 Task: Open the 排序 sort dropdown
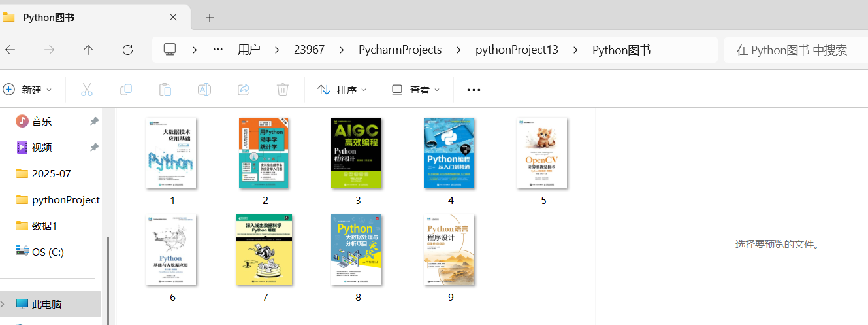pos(342,90)
